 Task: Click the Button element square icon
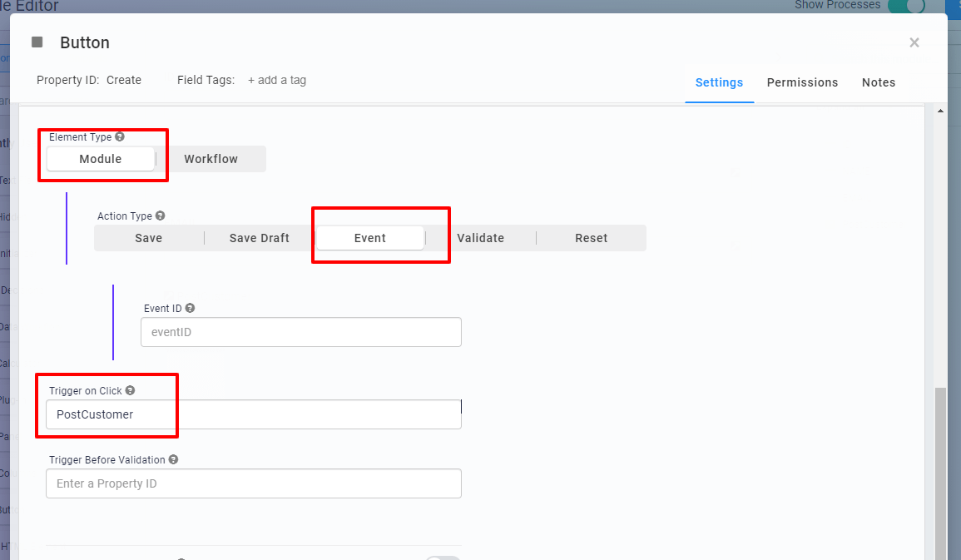[37, 42]
